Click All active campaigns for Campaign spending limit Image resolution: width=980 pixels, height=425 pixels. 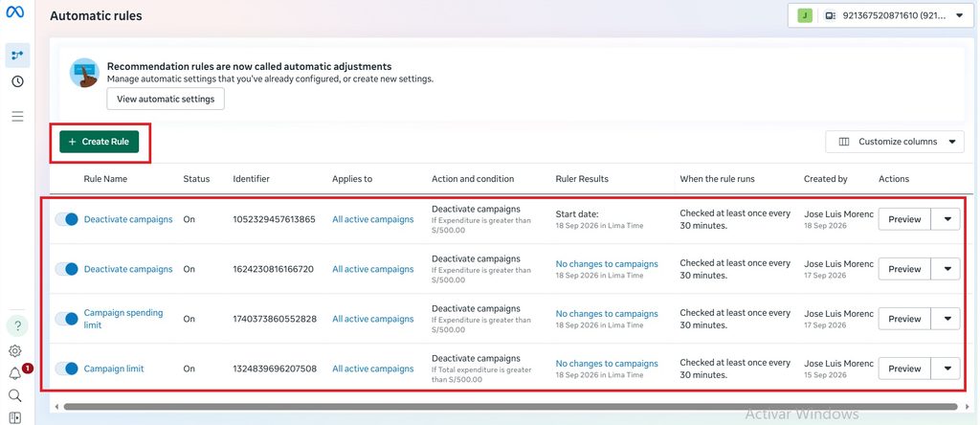[372, 319]
